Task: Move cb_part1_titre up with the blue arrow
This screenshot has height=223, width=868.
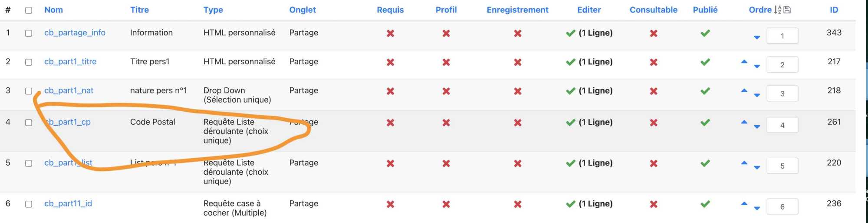Action: coord(744,62)
